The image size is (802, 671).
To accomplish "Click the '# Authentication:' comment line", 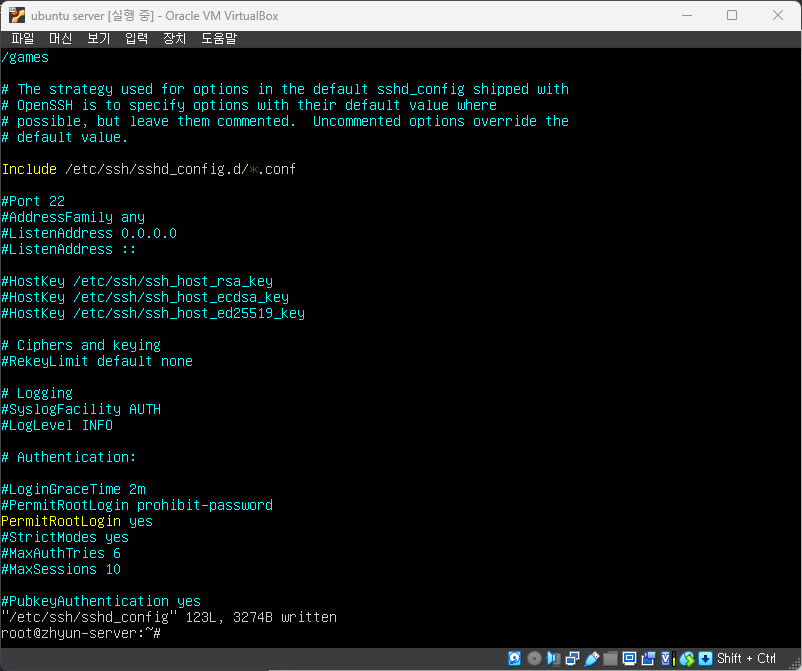I will click(x=69, y=457).
